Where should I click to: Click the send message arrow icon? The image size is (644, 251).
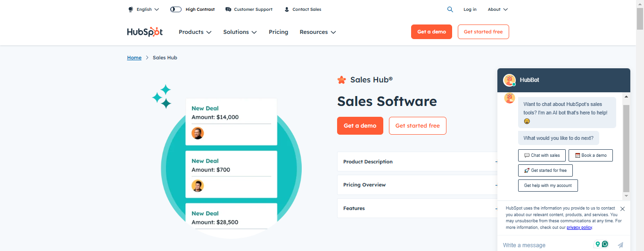[620, 245]
